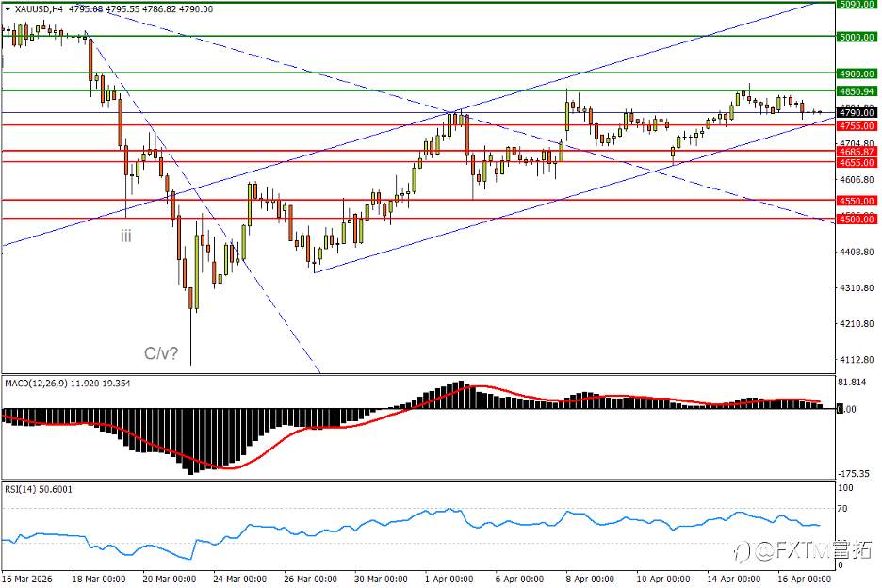Click the MACD scale value -175.35
This screenshot has height=588, width=882.
[x=854, y=474]
